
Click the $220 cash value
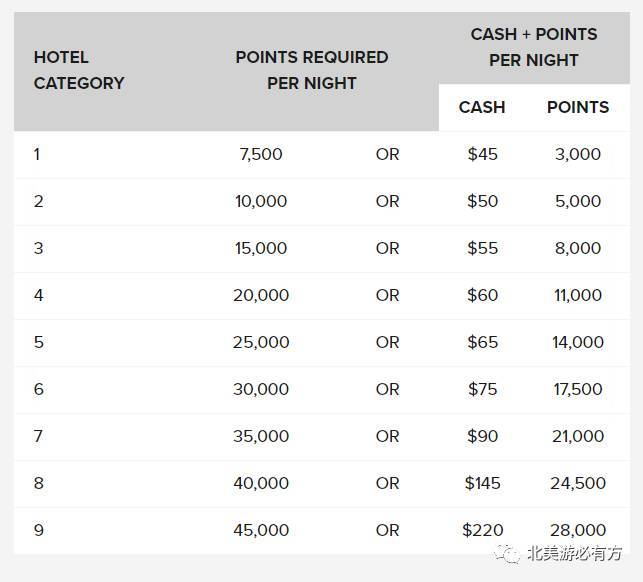[482, 530]
